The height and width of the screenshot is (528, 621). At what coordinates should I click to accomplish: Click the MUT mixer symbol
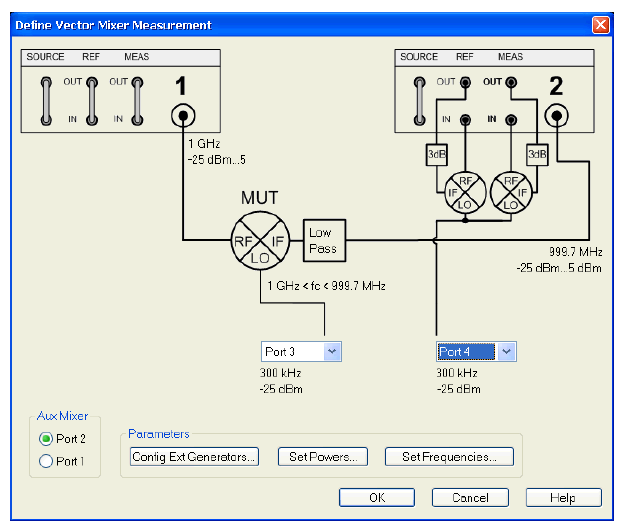click(x=260, y=240)
